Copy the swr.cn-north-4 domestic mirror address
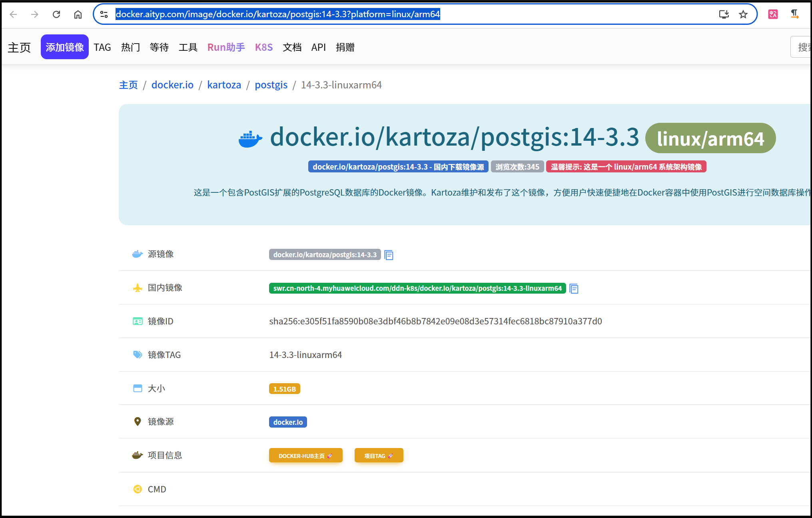The height and width of the screenshot is (518, 812). point(574,288)
